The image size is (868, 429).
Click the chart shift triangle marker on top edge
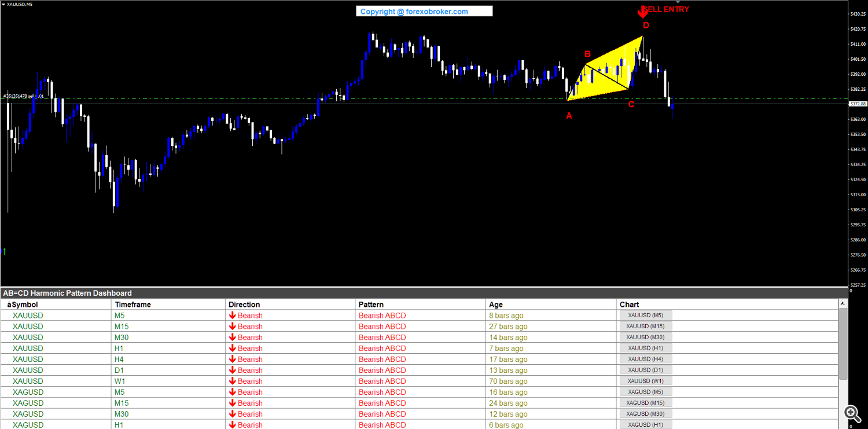(678, 3)
